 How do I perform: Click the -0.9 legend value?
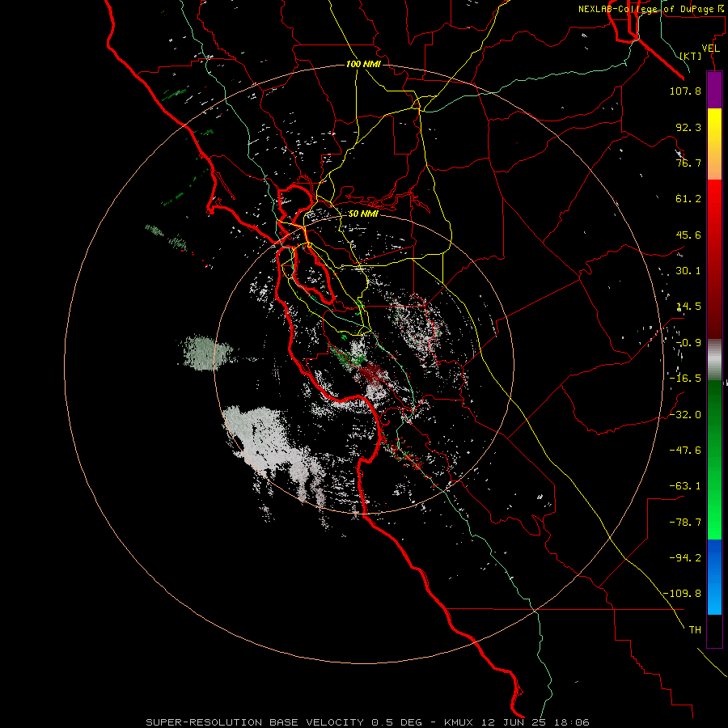coord(688,343)
